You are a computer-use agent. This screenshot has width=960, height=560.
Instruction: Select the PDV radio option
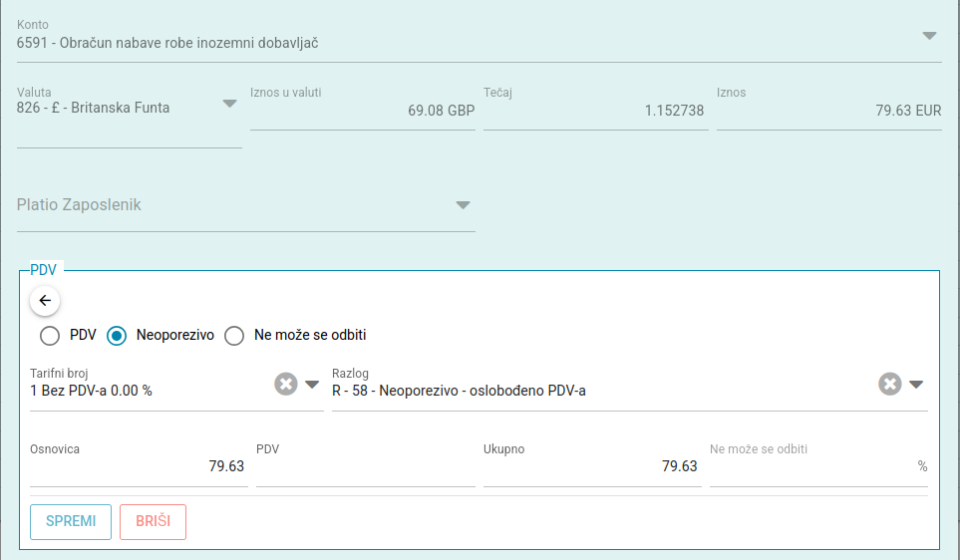coord(50,336)
